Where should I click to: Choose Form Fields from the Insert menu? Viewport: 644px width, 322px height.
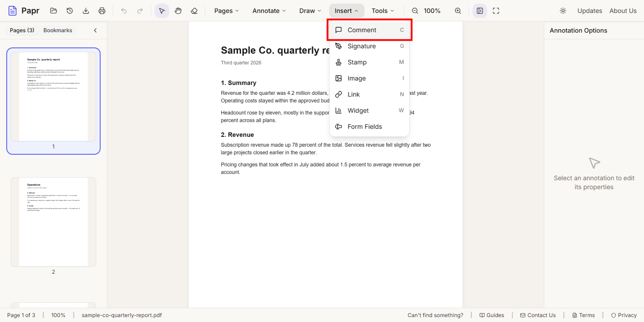tap(369, 127)
